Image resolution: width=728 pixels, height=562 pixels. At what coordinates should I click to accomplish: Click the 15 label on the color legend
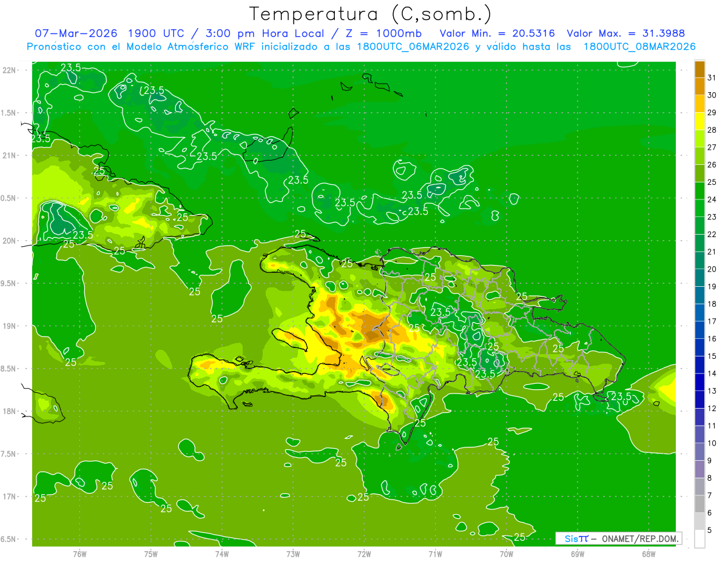pyautogui.click(x=712, y=356)
